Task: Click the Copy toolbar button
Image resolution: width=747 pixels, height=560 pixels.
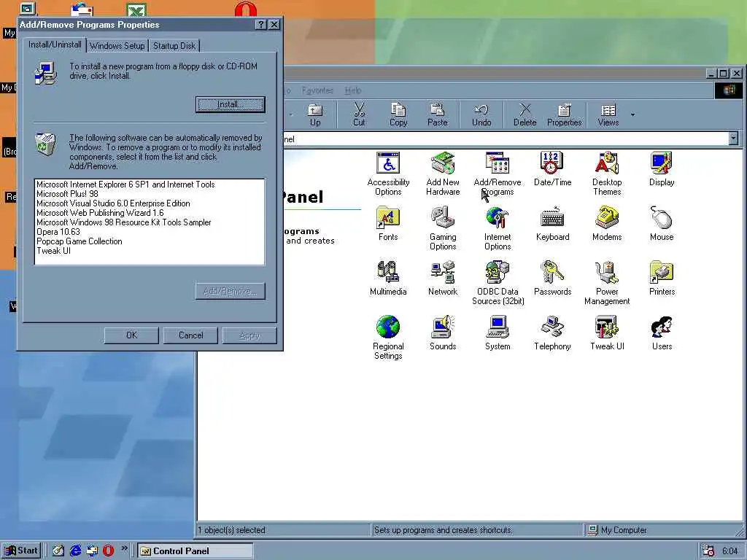Action: (398, 115)
